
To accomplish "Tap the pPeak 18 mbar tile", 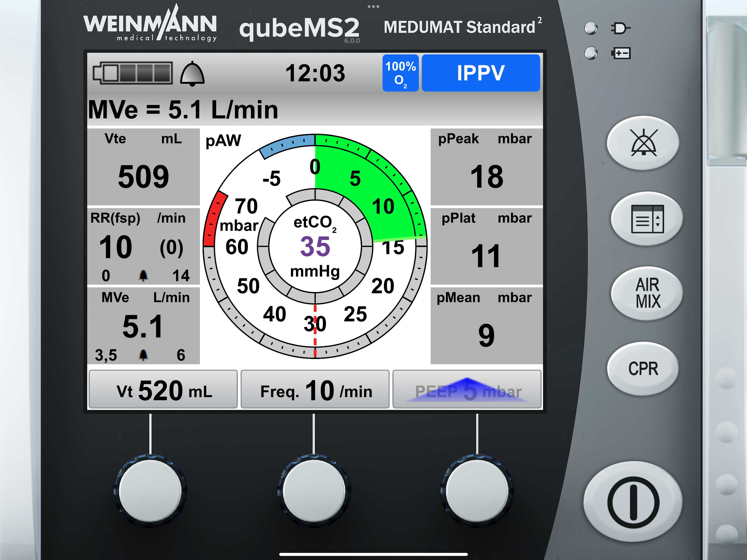I will (487, 167).
